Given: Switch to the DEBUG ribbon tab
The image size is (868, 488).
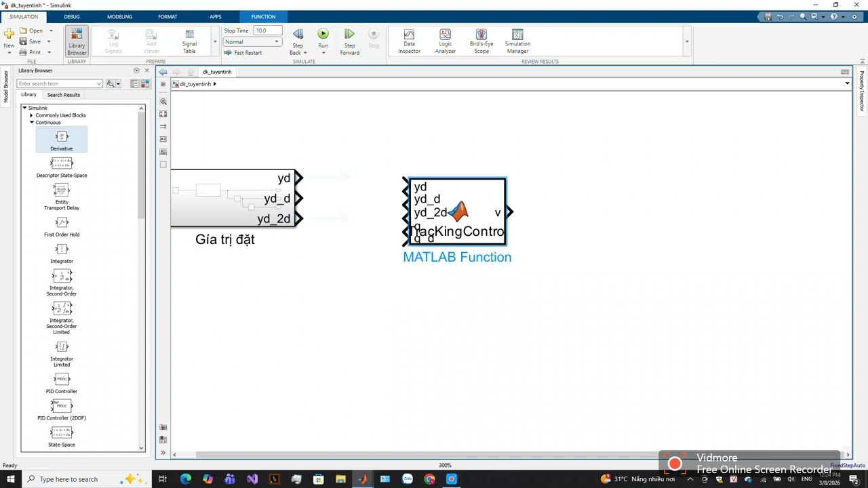Looking at the screenshot, I should pos(71,16).
